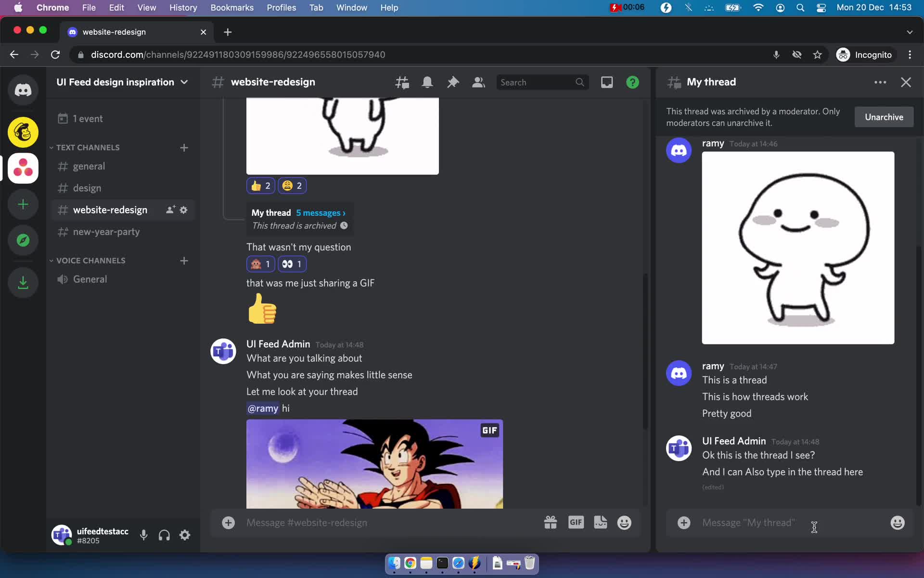
Task: Toggle deafen headphones icon
Action: pos(164,535)
